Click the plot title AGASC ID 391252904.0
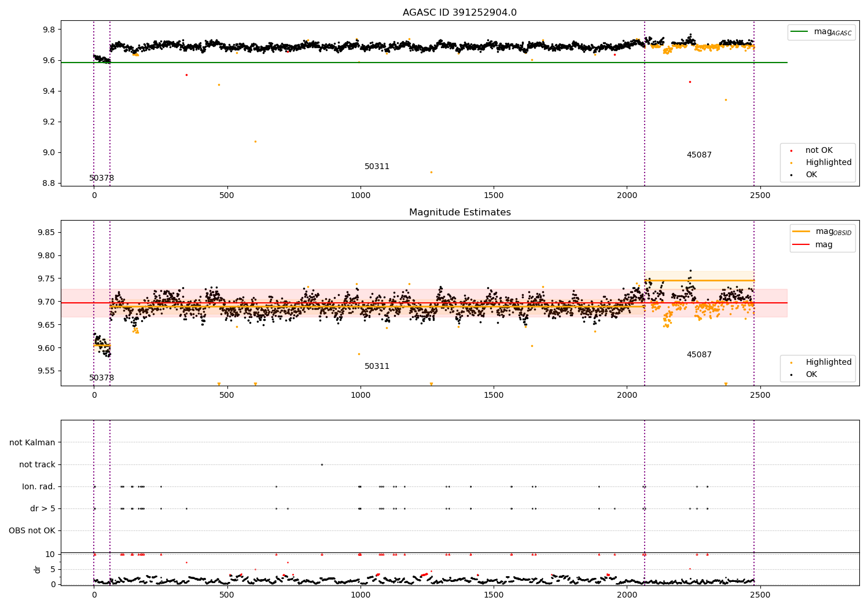This screenshot has width=868, height=608. point(459,12)
